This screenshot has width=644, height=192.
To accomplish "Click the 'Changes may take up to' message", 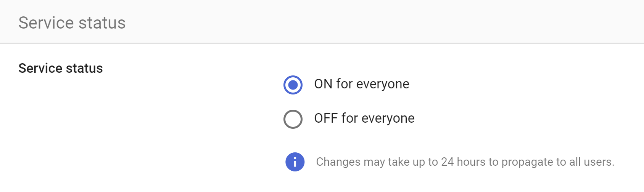I will [x=377, y=162].
